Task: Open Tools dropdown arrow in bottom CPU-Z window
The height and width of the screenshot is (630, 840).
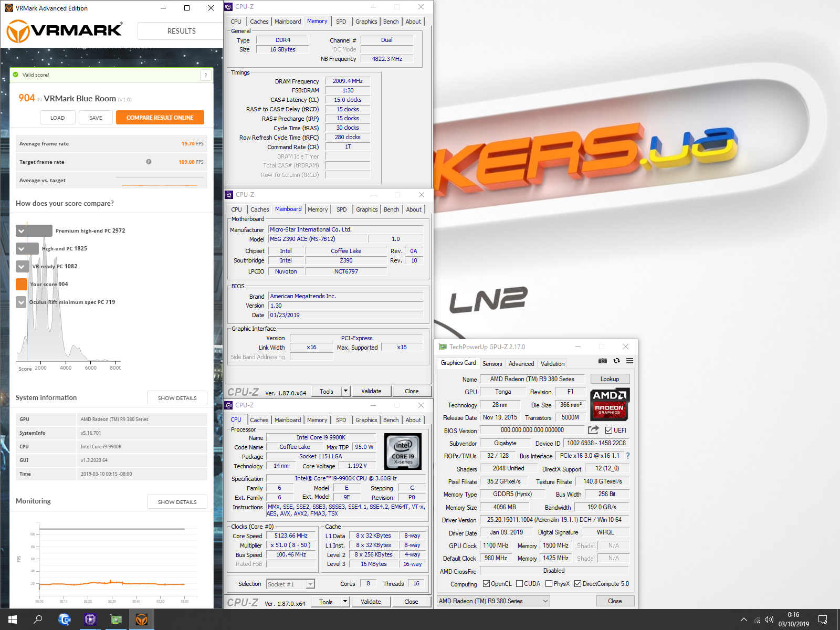Action: click(345, 602)
